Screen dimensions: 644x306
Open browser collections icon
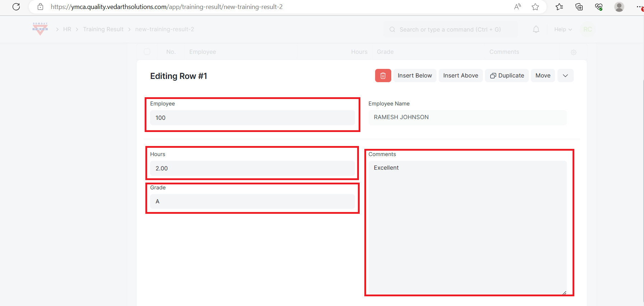click(x=579, y=7)
